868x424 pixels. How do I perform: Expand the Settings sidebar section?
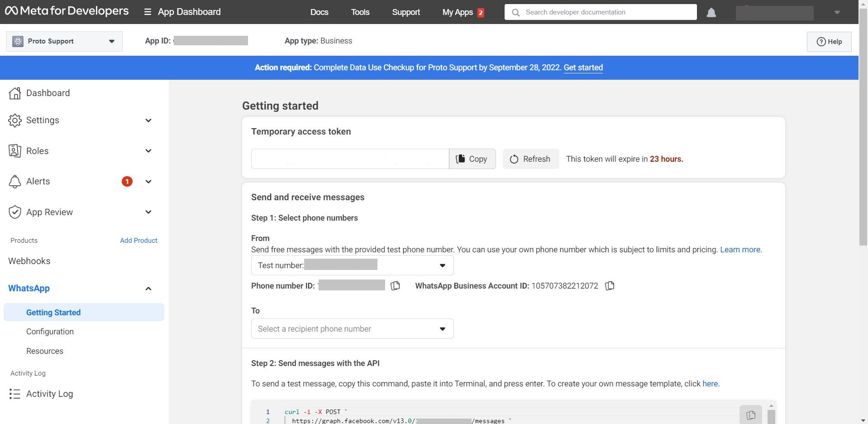tap(148, 120)
